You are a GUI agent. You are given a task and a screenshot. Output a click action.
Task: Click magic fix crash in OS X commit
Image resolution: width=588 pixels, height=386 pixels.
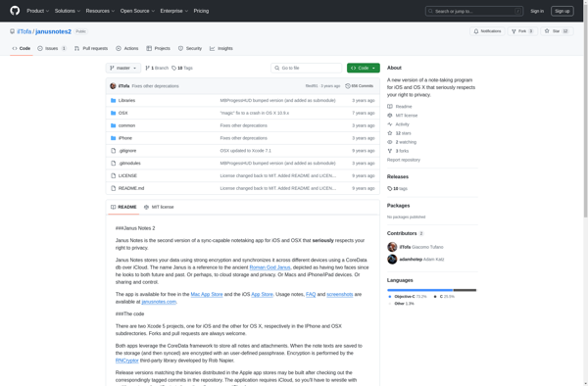tap(255, 113)
